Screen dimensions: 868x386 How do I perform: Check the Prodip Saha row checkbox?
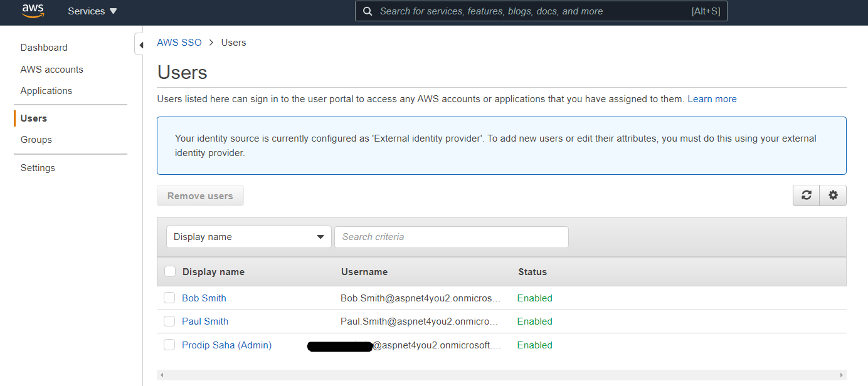point(169,345)
